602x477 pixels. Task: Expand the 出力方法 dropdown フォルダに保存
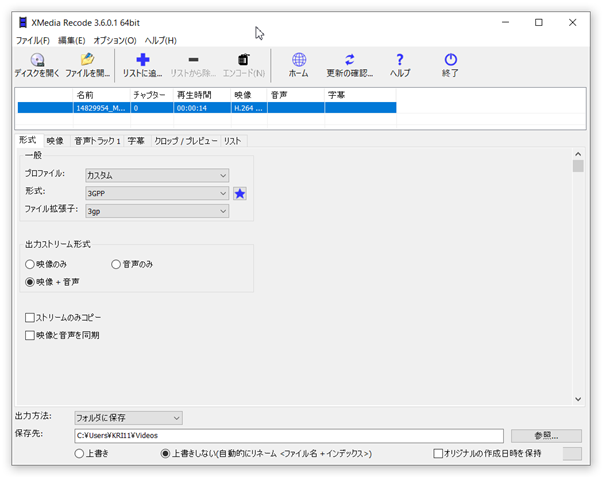click(128, 418)
